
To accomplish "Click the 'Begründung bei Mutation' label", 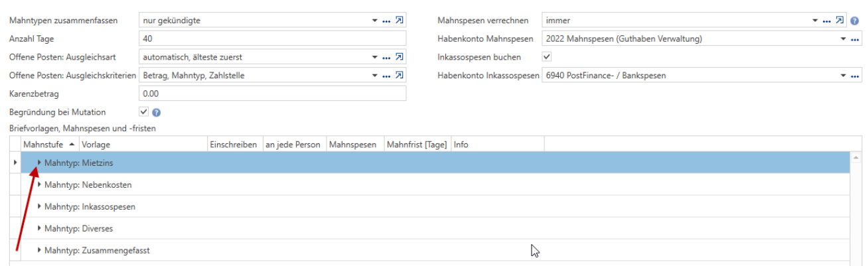I will point(57,112).
